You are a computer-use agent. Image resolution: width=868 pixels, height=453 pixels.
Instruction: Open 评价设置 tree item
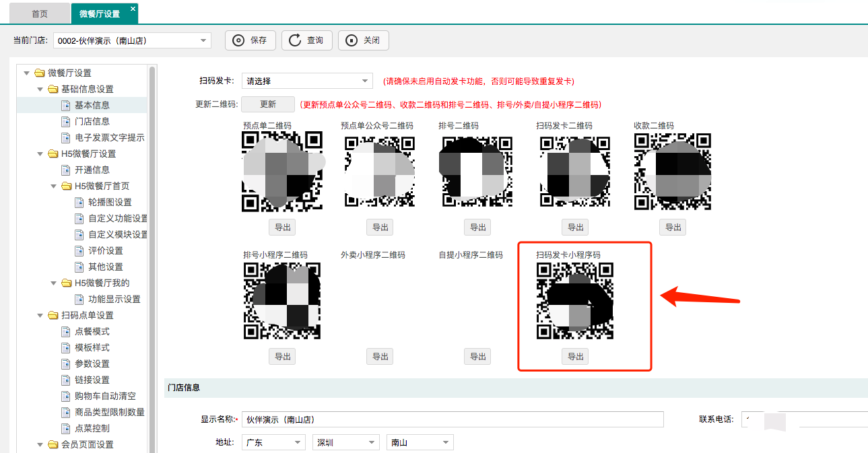pyautogui.click(x=106, y=250)
